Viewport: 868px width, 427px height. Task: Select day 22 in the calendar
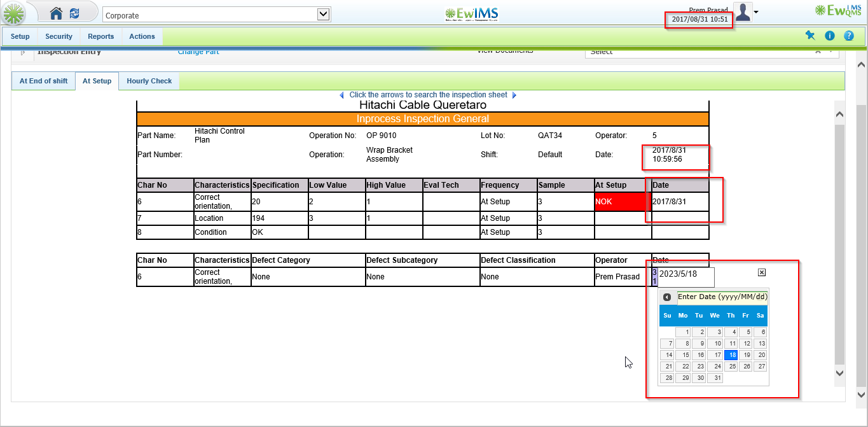(x=683, y=367)
